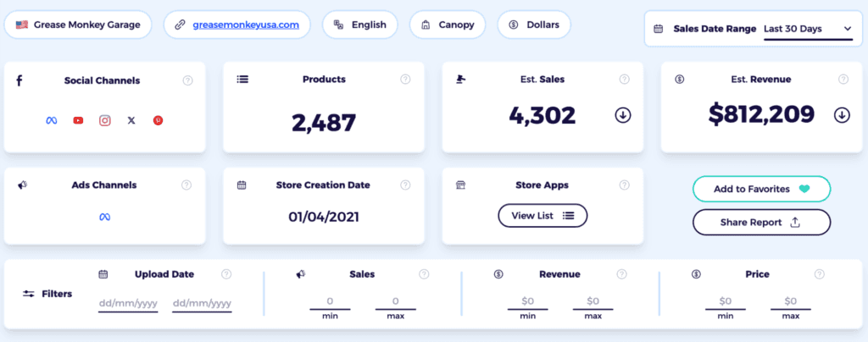Click the Sales max input field
This screenshot has width=868, height=342.
click(x=395, y=302)
